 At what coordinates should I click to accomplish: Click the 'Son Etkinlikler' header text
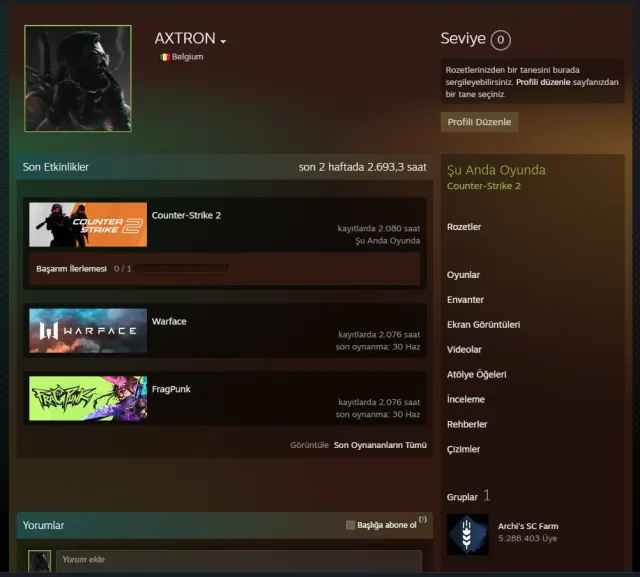pyautogui.click(x=56, y=167)
